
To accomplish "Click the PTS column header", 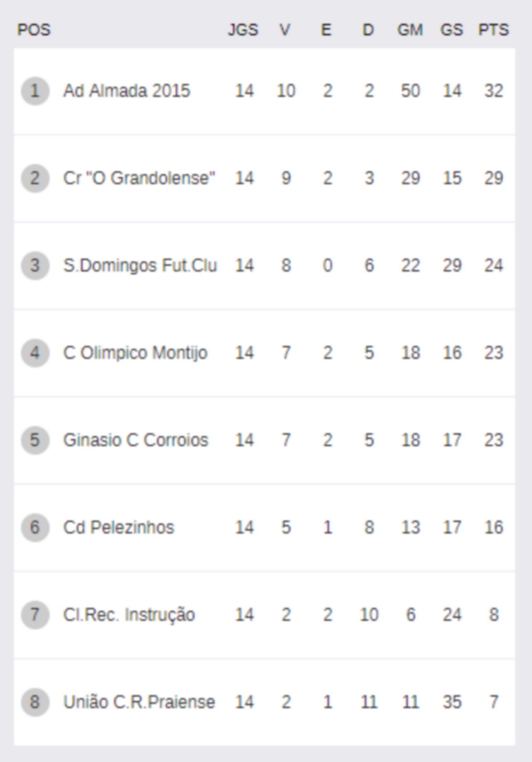I will [493, 30].
